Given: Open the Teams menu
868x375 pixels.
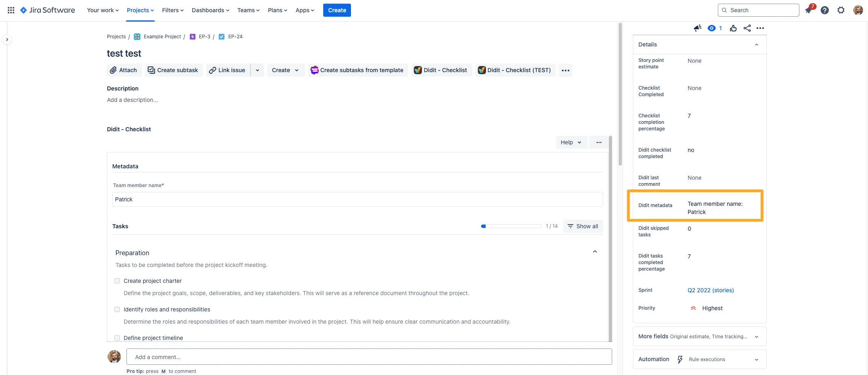Looking at the screenshot, I should (249, 10).
